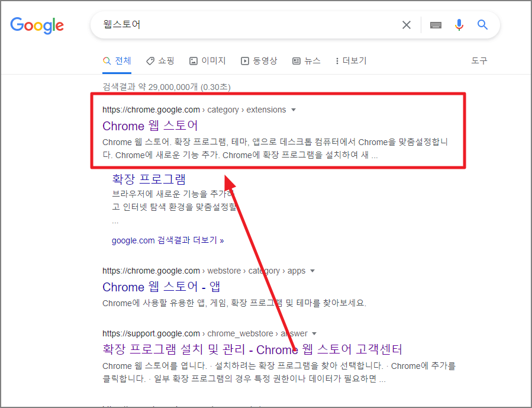Open the dropdown arrow on the support.google.com result
Image resolution: width=532 pixels, height=408 pixels.
coord(314,333)
